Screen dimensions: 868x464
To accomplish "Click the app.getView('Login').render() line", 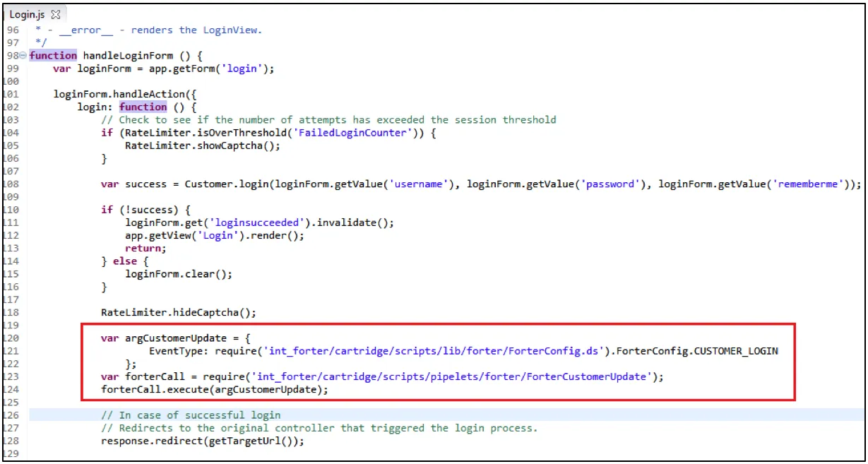I will 215,235.
